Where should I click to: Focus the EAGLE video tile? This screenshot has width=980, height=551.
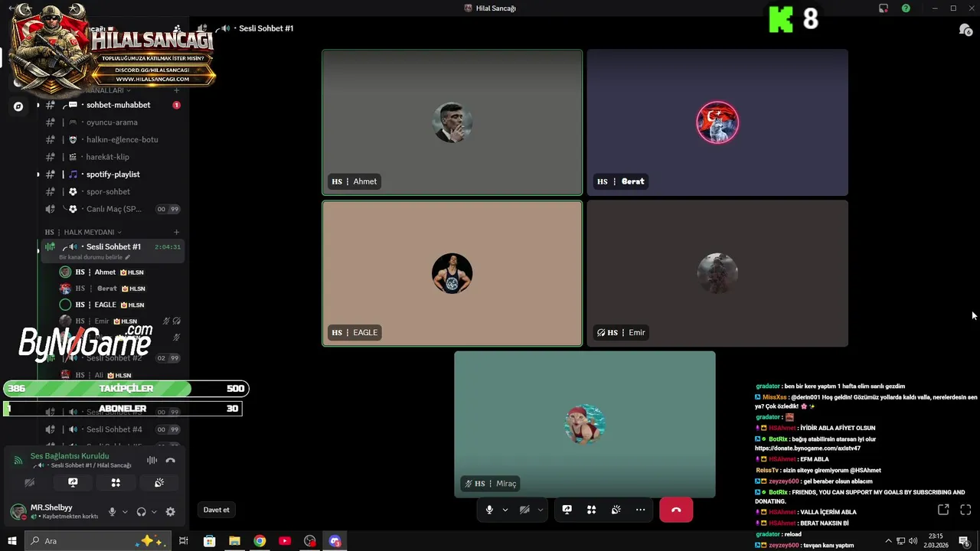click(x=452, y=273)
